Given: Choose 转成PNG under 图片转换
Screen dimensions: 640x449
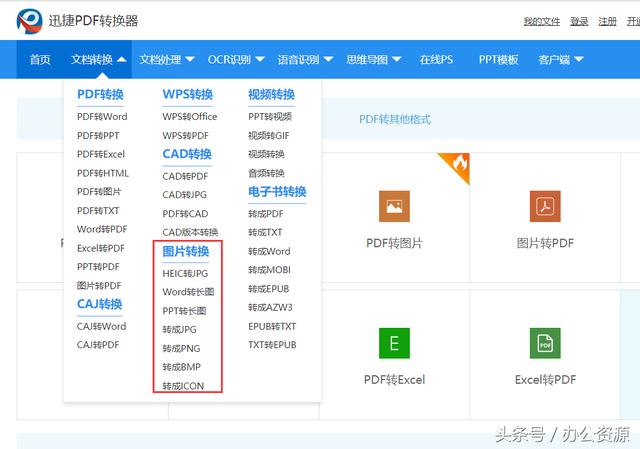Looking at the screenshot, I should [181, 349].
